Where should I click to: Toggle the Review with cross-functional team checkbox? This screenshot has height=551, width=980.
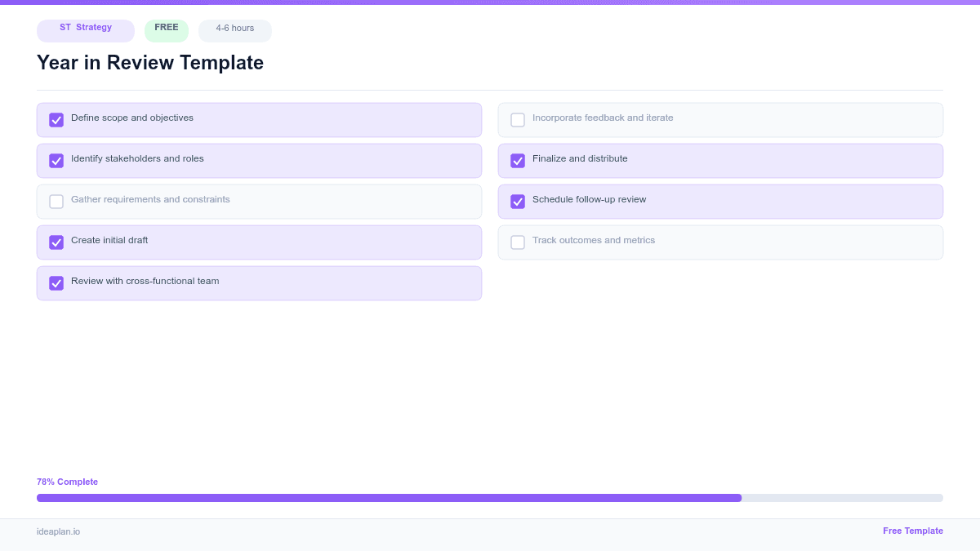click(x=56, y=282)
